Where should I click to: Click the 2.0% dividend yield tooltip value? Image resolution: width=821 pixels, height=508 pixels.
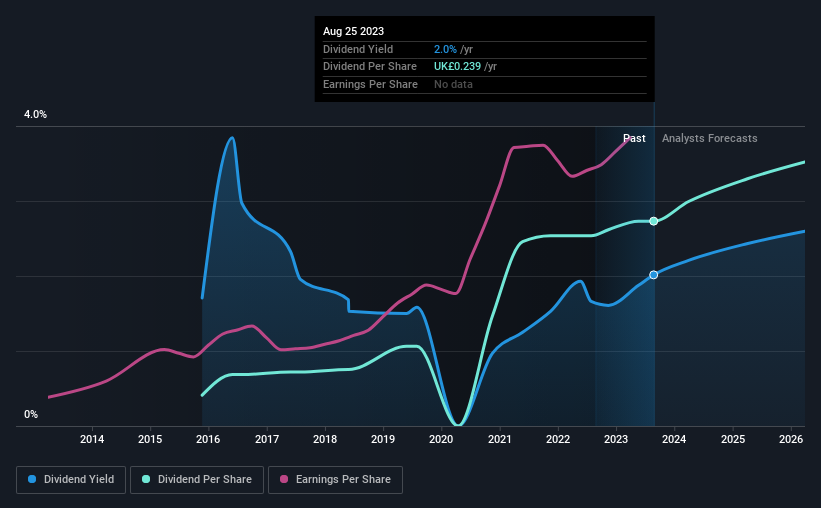(x=445, y=49)
